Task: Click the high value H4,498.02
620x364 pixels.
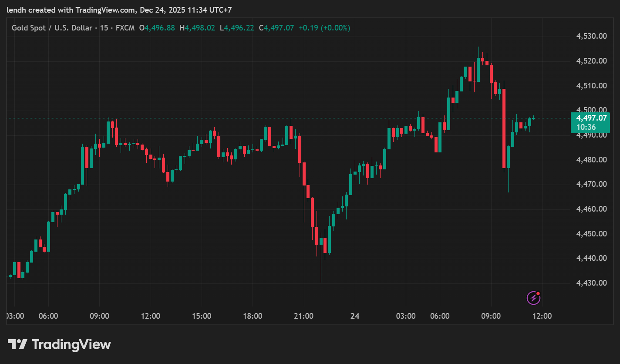Action: click(x=197, y=28)
